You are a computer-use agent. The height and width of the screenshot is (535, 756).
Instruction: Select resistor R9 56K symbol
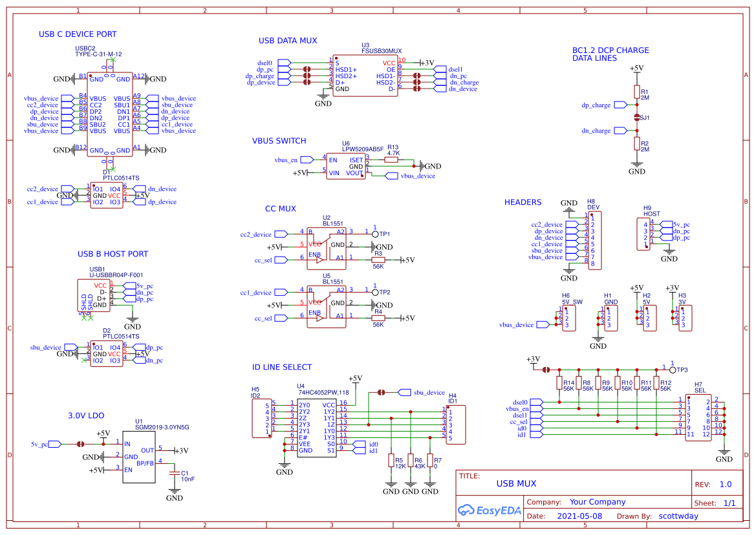(x=598, y=383)
